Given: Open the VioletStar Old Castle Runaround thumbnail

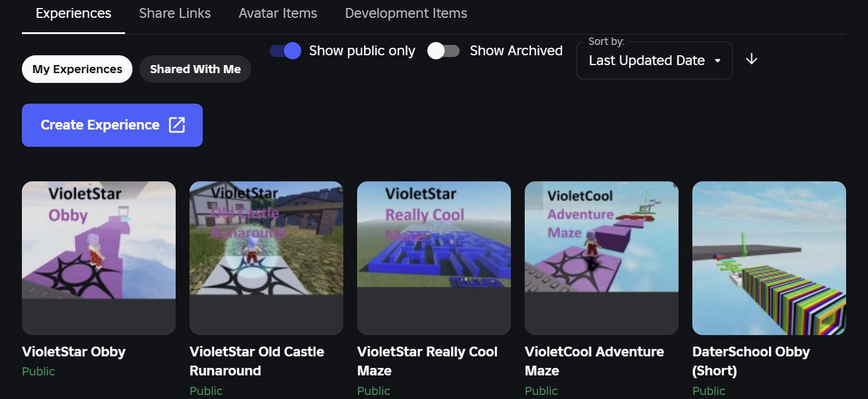Looking at the screenshot, I should tap(266, 257).
